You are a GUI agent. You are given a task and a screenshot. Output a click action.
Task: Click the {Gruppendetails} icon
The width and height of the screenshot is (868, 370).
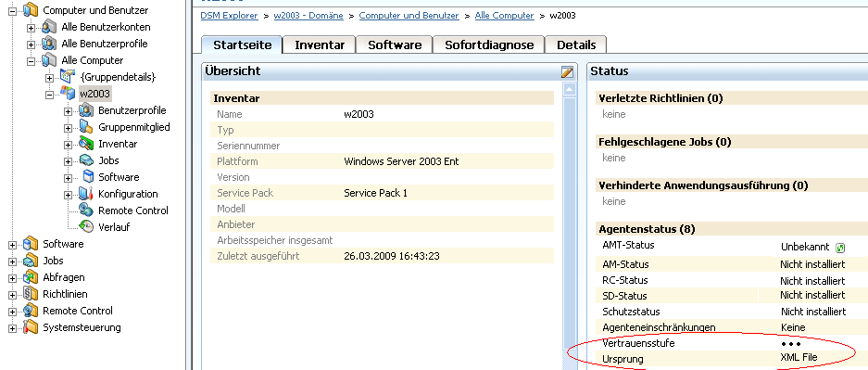tap(68, 76)
